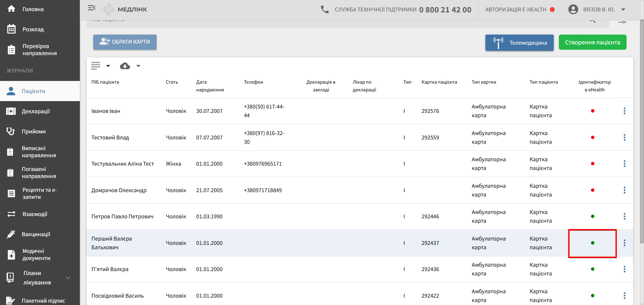Collapse the sidebar with hamburger icon
644x305 pixels.
pyautogui.click(x=92, y=8)
